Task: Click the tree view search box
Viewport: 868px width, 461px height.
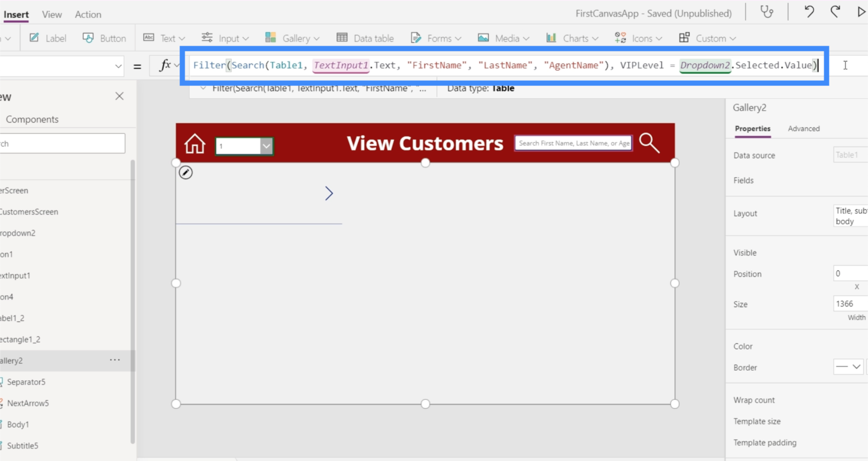Action: [x=62, y=144]
